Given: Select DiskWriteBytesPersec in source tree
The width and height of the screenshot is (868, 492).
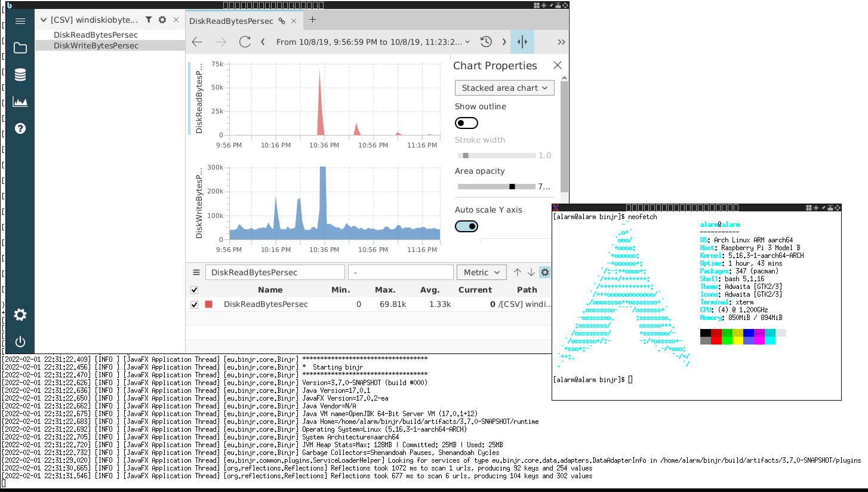Looking at the screenshot, I should [x=96, y=45].
